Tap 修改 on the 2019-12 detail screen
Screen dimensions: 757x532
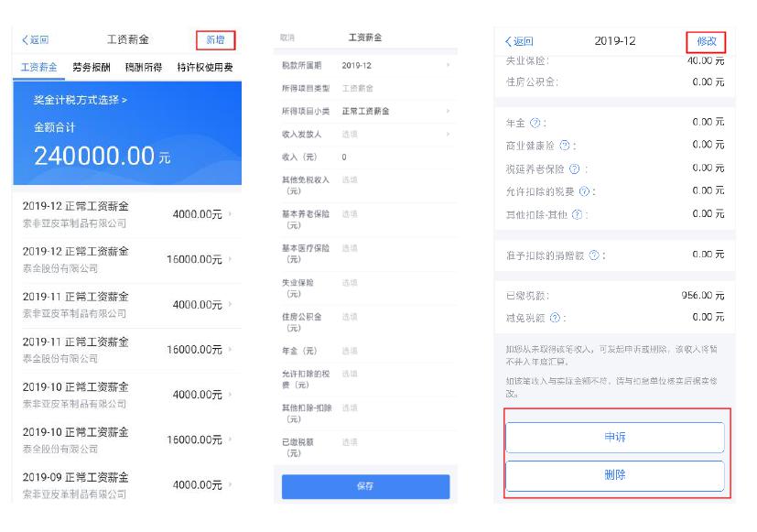[x=706, y=41]
